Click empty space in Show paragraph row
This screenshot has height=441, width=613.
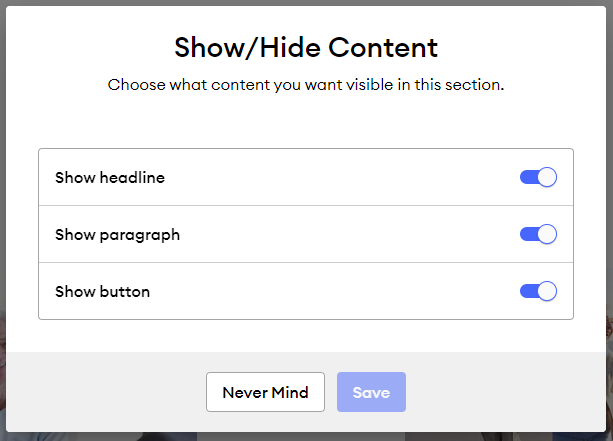point(350,235)
